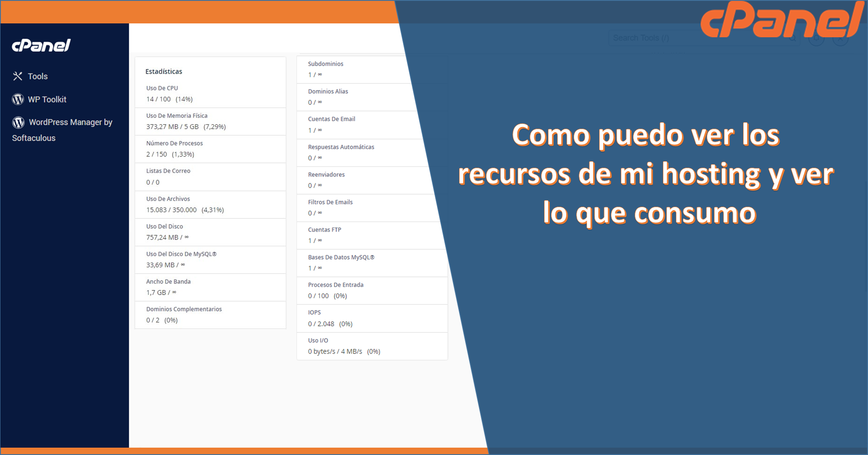Open the Tools wrench icon
This screenshot has width=868, height=455.
click(x=17, y=76)
